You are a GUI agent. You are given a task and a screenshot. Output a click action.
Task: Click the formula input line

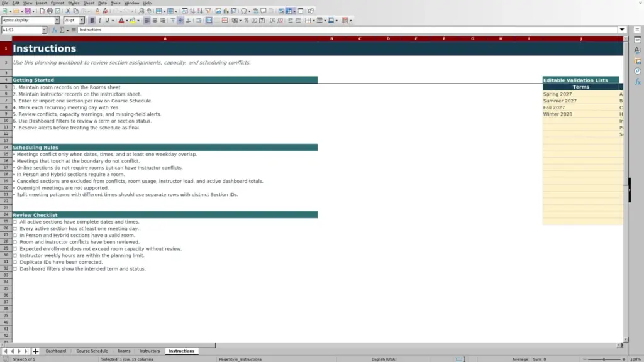click(x=347, y=30)
